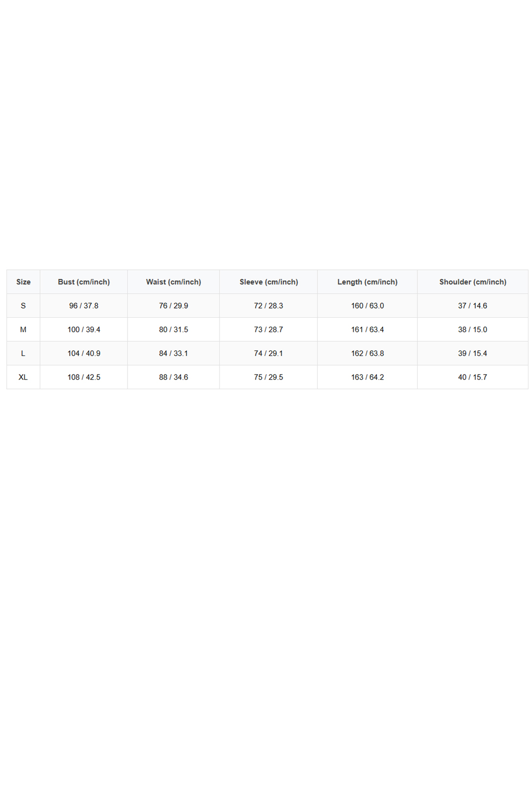
Task: Click waist value 80 / 31.5
Action: click(x=174, y=330)
